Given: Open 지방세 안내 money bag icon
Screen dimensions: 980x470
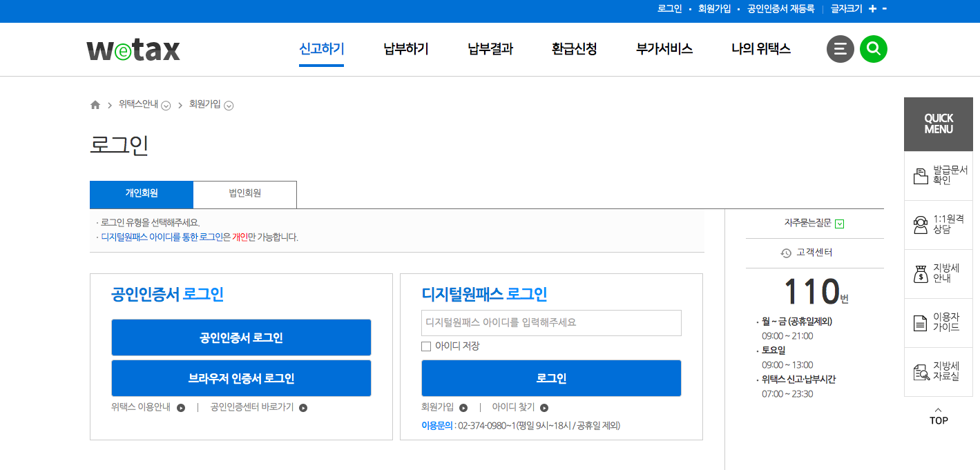Looking at the screenshot, I should pos(920,274).
